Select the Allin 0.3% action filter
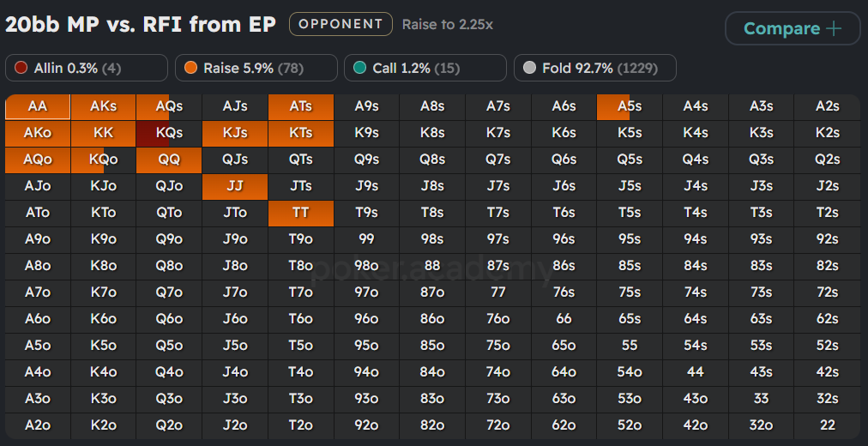The width and height of the screenshot is (868, 446). click(86, 68)
